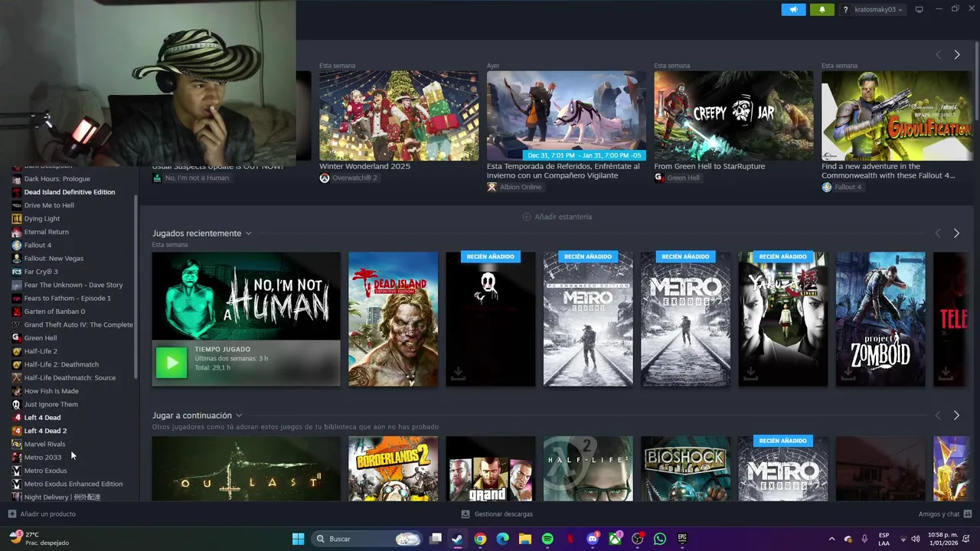
Task: Select Dead Island Definitive Edition in library list
Action: pos(69,192)
